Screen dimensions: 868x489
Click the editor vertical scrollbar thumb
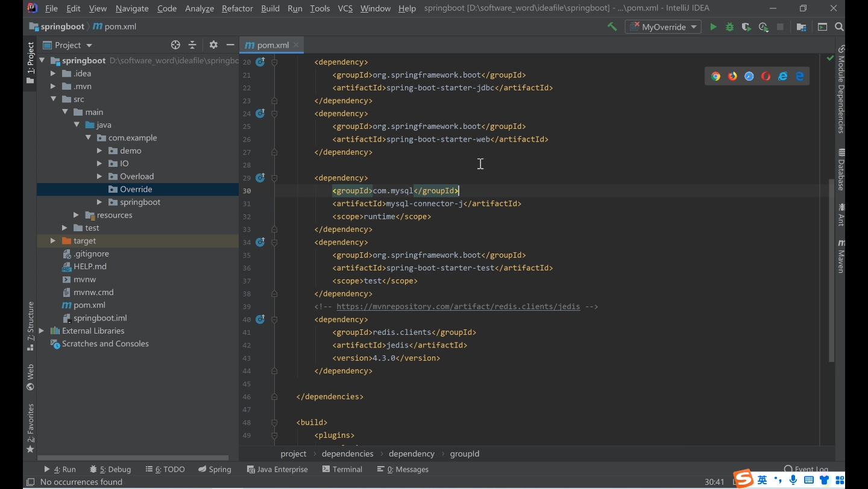pos(832,270)
